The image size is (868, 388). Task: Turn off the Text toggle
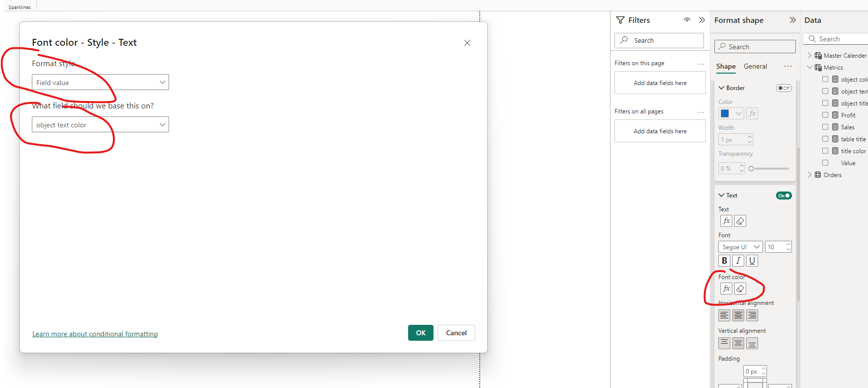(784, 195)
